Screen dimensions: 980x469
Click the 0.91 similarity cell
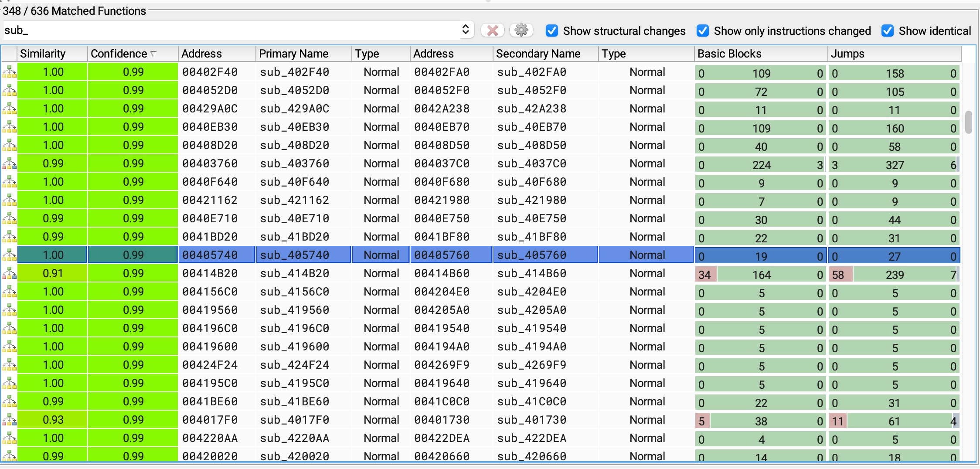click(52, 273)
